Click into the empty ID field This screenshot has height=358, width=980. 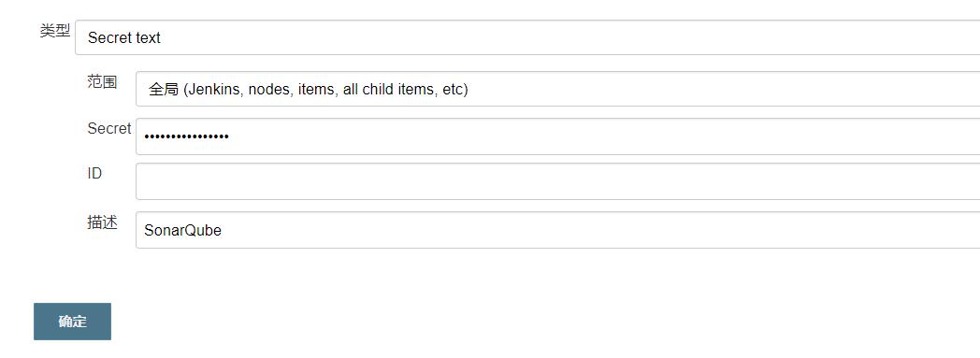click(557, 181)
